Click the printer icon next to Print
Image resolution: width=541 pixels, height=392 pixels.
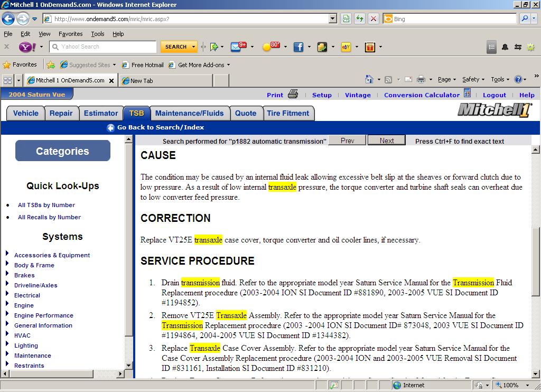[x=293, y=94]
